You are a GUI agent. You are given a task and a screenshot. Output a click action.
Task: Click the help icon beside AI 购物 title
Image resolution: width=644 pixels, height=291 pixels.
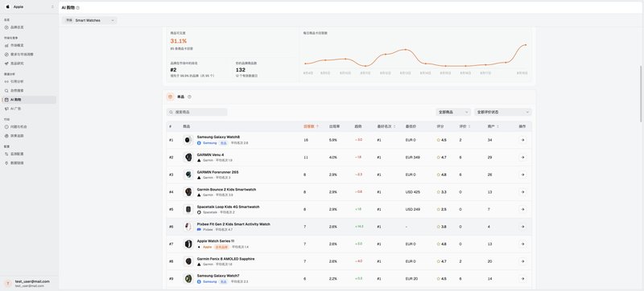click(x=78, y=8)
